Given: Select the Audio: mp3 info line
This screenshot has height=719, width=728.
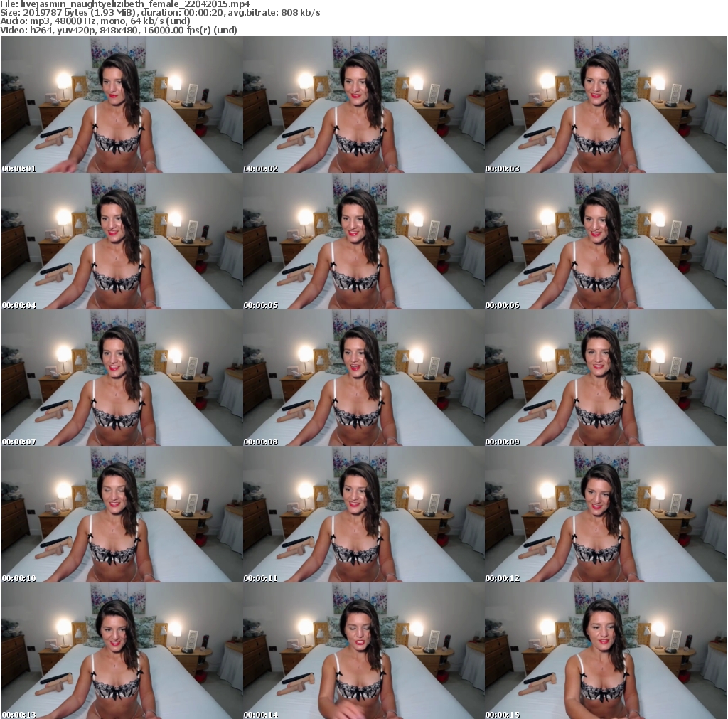Looking at the screenshot, I should [95, 21].
